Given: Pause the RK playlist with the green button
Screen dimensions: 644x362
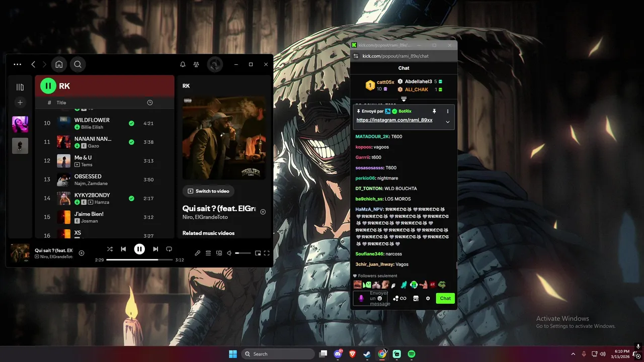Looking at the screenshot, I should point(48,86).
